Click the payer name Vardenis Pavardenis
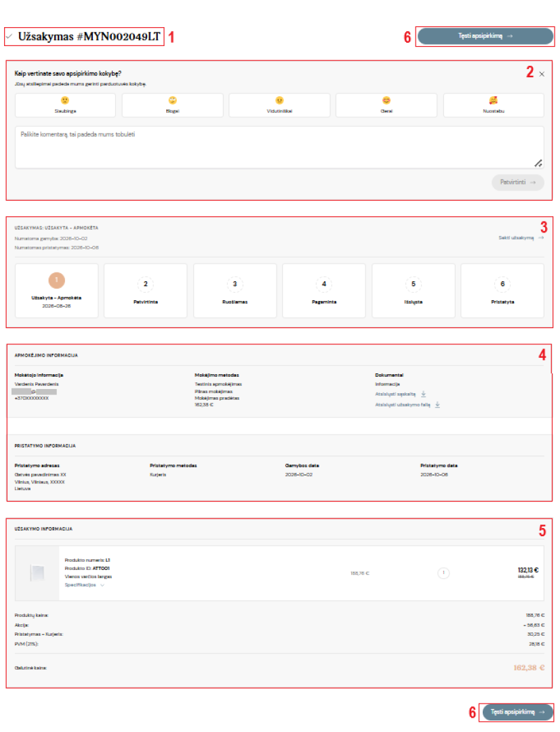 click(37, 384)
